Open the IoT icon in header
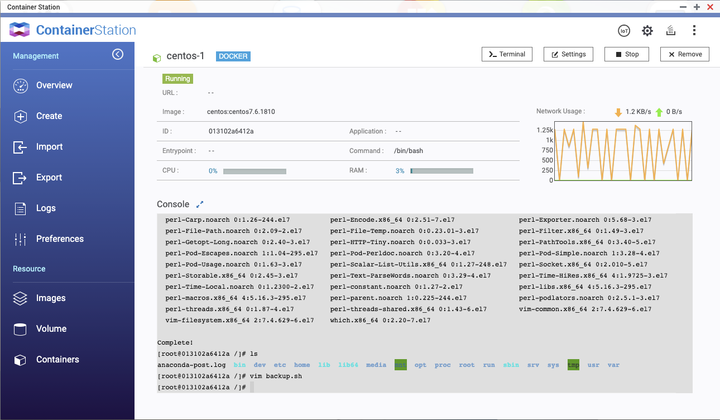This screenshot has height=420, width=720. (624, 31)
